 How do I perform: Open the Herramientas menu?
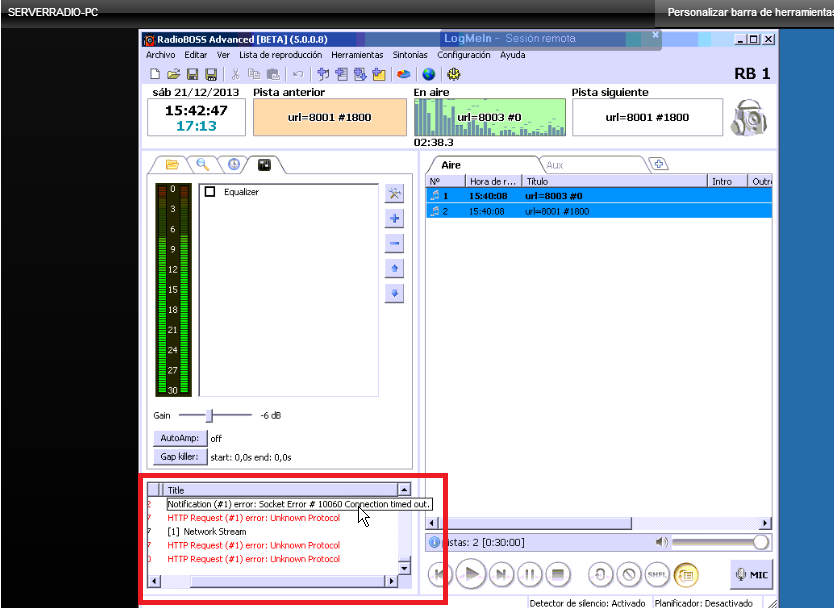(357, 55)
